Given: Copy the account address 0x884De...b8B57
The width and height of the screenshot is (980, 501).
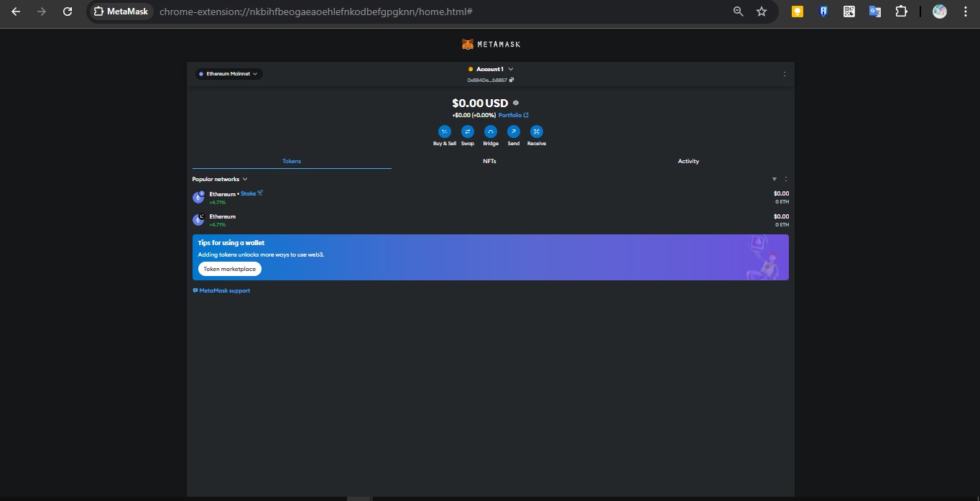Looking at the screenshot, I should tap(491, 80).
